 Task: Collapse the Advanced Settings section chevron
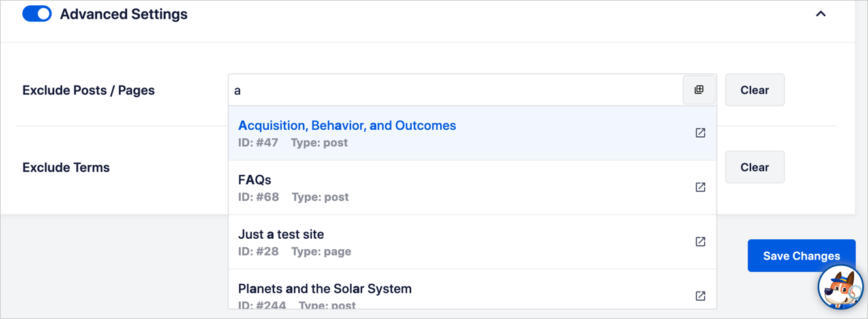click(x=820, y=14)
